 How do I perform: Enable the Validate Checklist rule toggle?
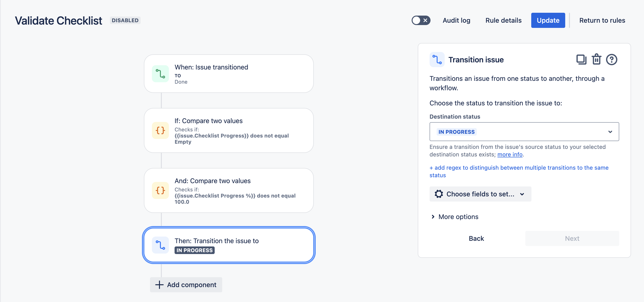tap(421, 20)
